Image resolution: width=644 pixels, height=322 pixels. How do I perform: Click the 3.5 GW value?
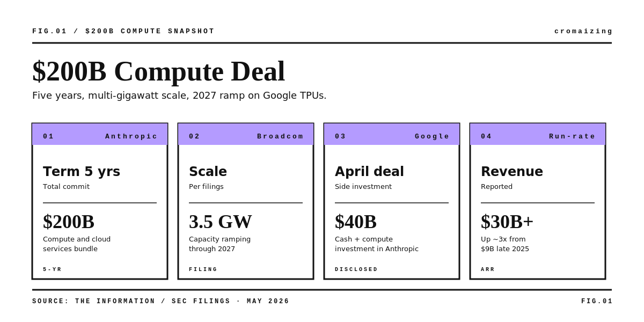221,222
